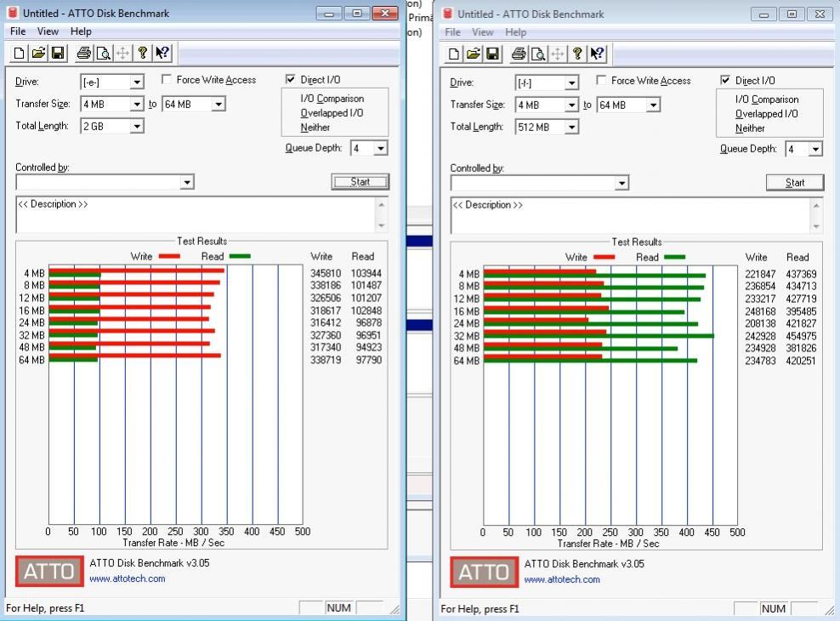Click Start button in right window
This screenshot has width=840, height=621.
[795, 183]
